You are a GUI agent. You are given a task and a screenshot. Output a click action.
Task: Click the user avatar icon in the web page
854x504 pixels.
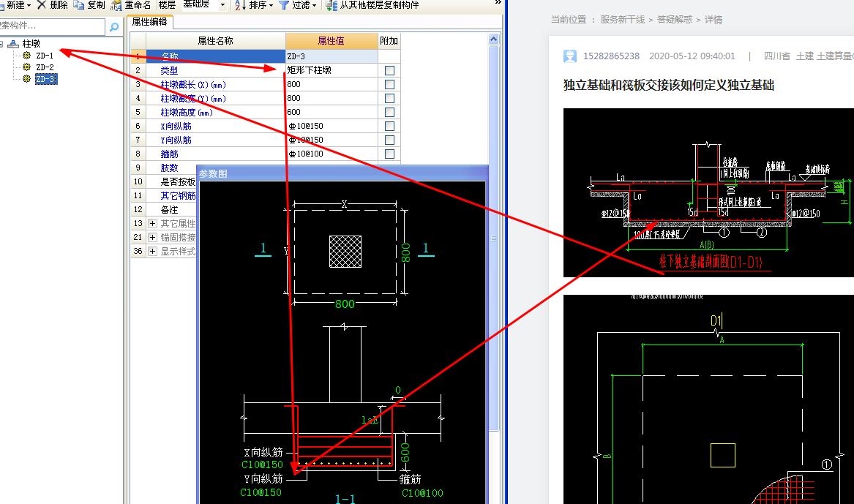click(569, 56)
